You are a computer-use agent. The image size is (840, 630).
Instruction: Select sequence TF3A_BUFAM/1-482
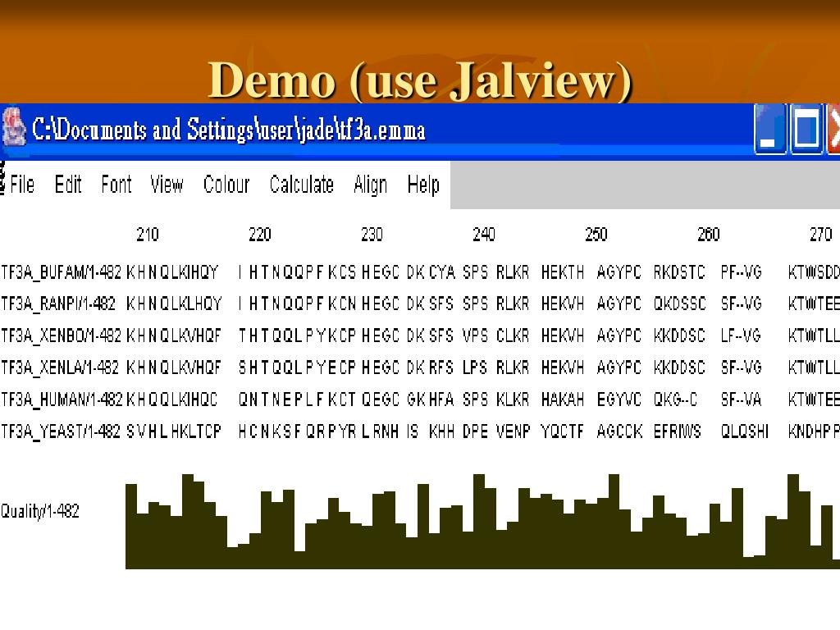[61, 272]
